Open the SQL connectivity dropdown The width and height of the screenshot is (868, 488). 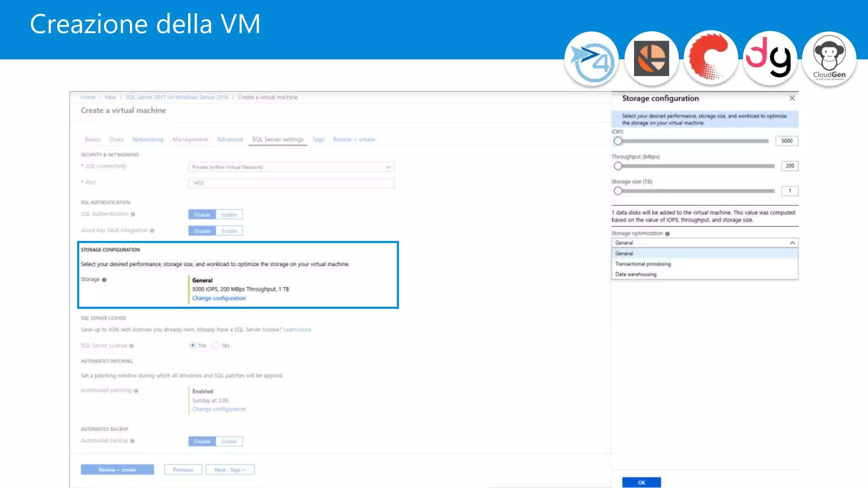tap(291, 167)
